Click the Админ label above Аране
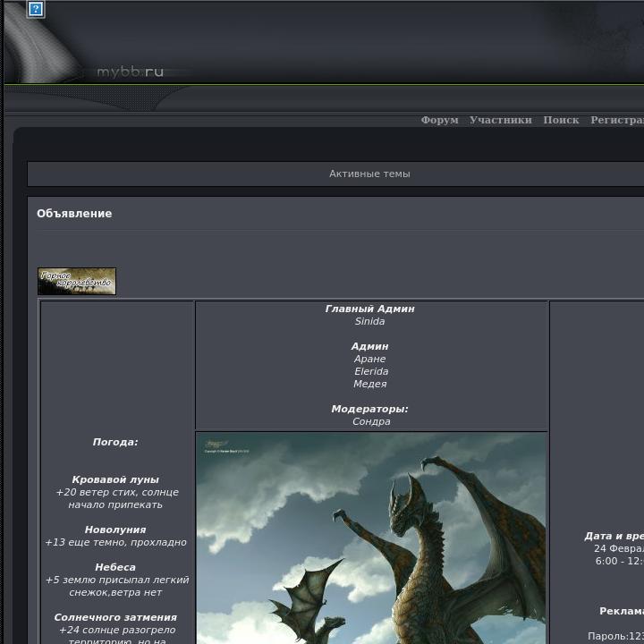This screenshot has height=644, width=644. 370,346
